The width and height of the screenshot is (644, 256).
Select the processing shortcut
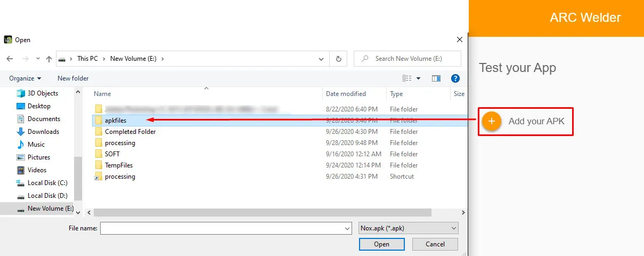tap(120, 177)
